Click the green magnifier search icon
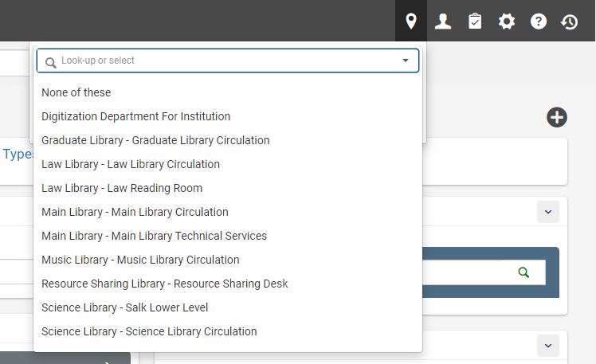This screenshot has width=596, height=364. (523, 272)
